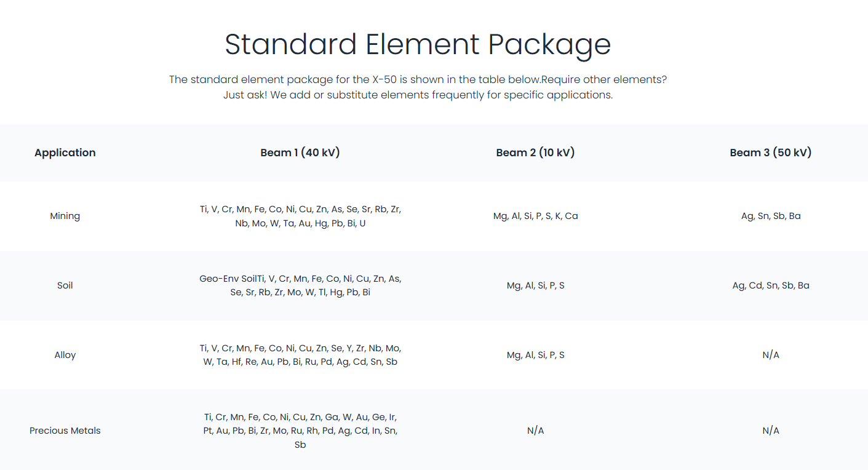The height and width of the screenshot is (470, 868).
Task: Click the Soil row Beam 2 elements cell
Action: 535,285
